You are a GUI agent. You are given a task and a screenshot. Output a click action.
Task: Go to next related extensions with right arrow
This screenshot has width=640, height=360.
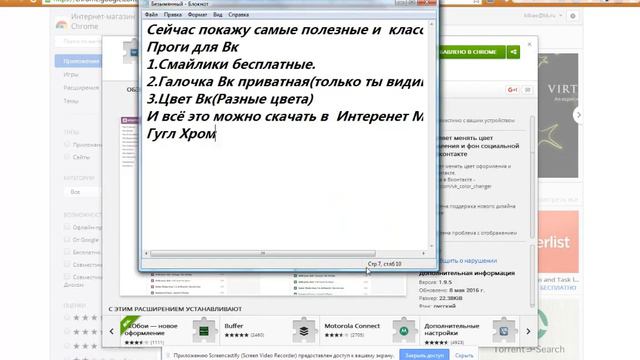[528, 331]
